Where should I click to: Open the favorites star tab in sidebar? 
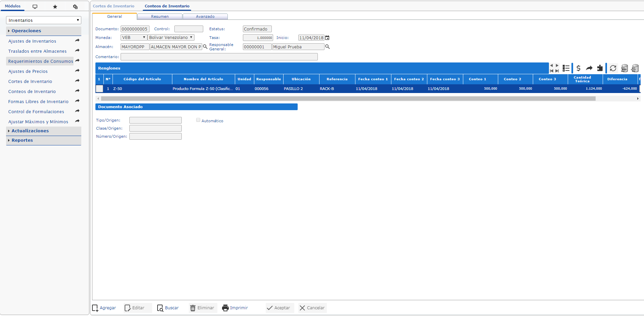pos(55,6)
